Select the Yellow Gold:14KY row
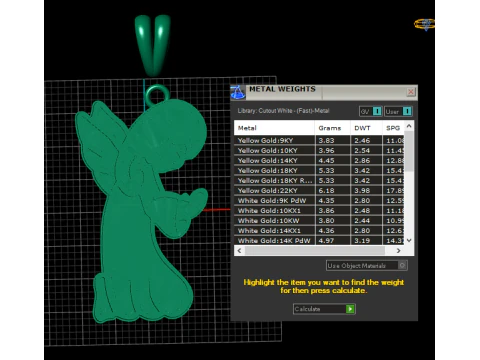The image size is (480, 360). [x=319, y=160]
